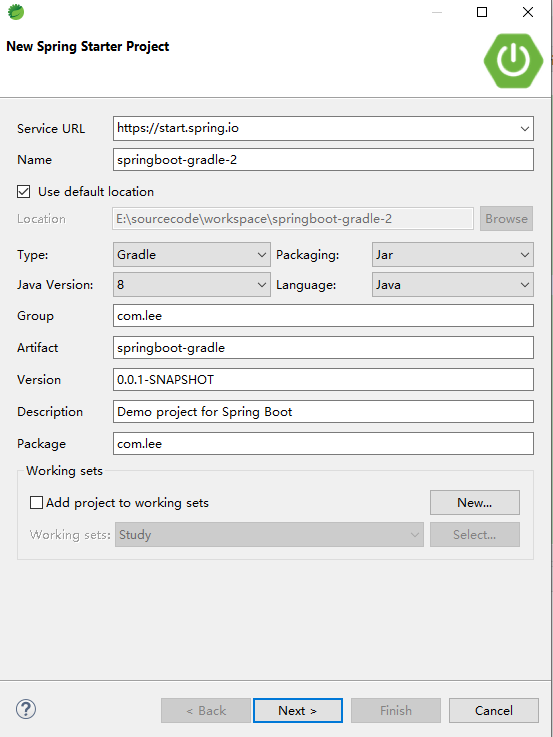The image size is (553, 737).
Task: Click the Service URL label
Action: [x=51, y=129]
